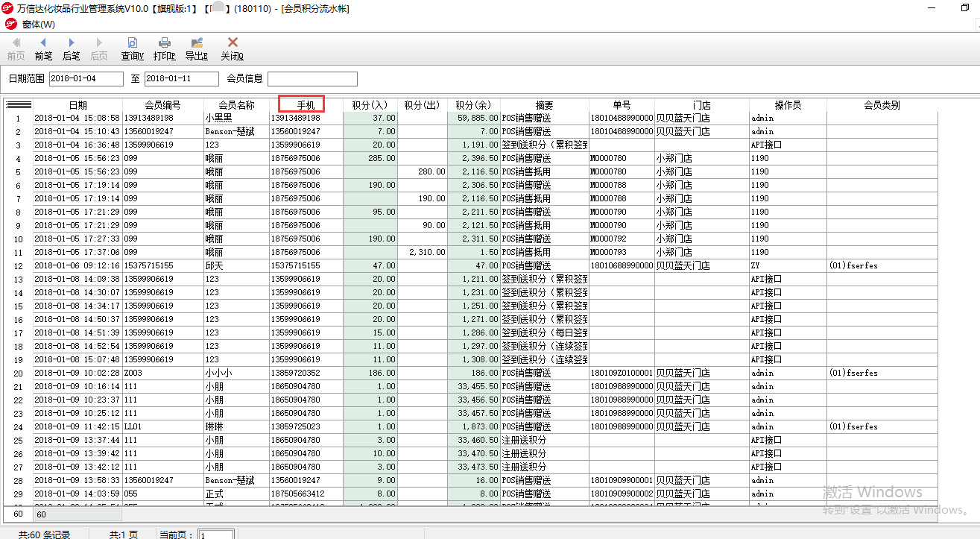Click points-in cell 186.00
The width and height of the screenshot is (980, 539).
coord(370,373)
